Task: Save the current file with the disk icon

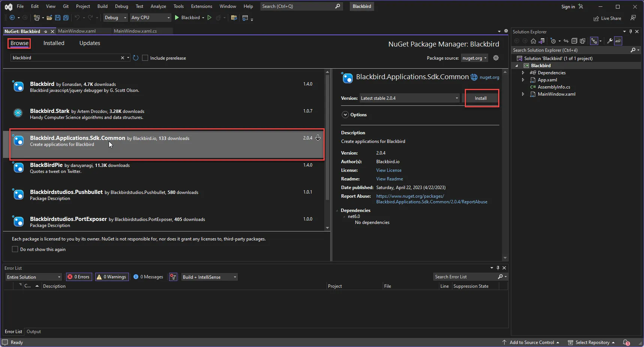Action: [x=58, y=18]
